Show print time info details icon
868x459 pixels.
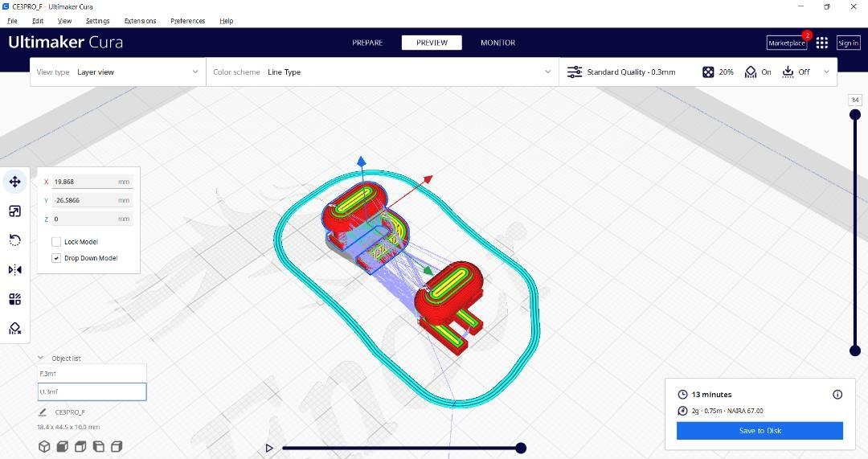coord(837,394)
